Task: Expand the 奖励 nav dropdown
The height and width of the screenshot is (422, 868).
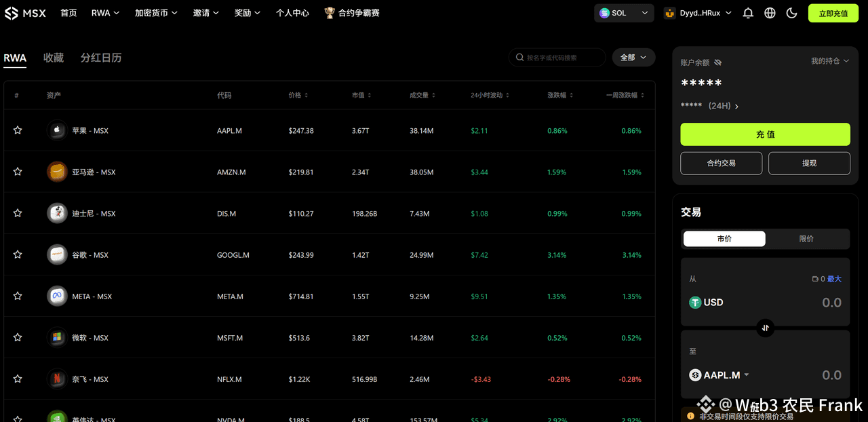Action: pos(248,13)
